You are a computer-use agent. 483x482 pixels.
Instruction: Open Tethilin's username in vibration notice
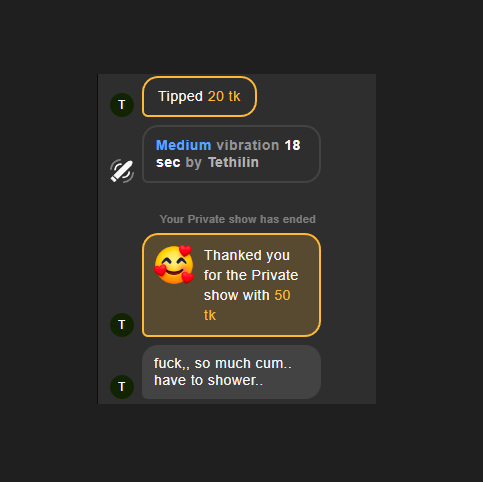click(x=233, y=162)
